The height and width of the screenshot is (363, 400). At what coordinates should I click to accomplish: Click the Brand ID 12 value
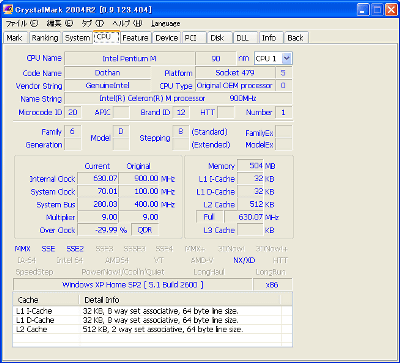(x=181, y=112)
